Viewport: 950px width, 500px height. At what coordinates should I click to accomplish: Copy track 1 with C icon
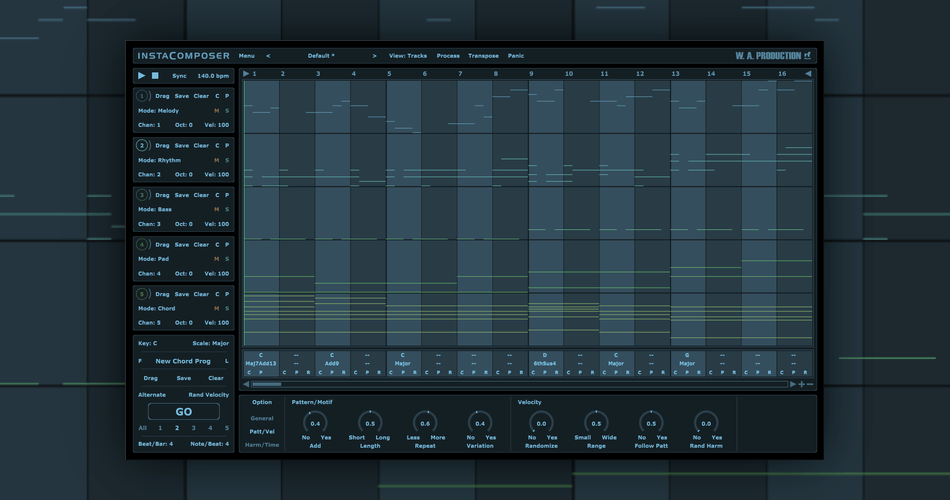point(218,96)
